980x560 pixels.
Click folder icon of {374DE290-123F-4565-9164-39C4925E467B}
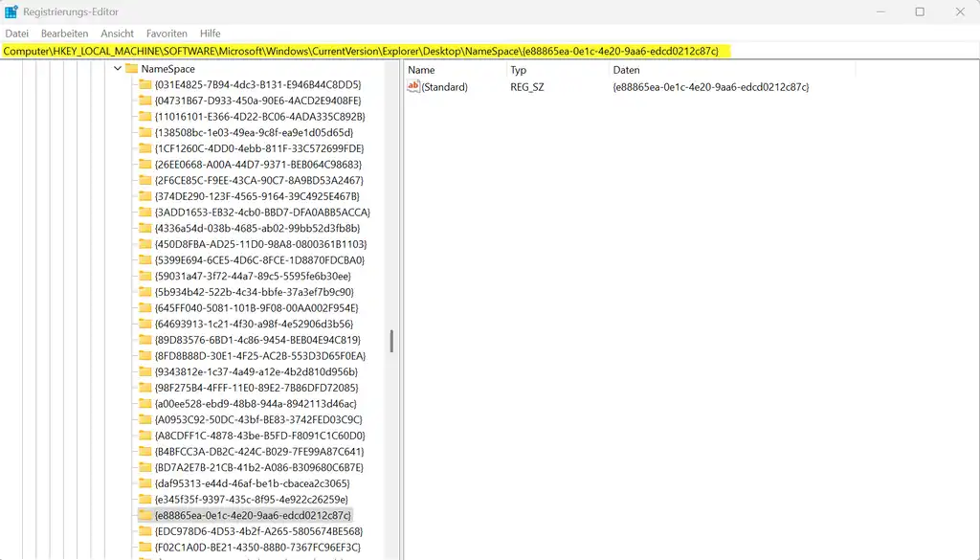tap(145, 196)
